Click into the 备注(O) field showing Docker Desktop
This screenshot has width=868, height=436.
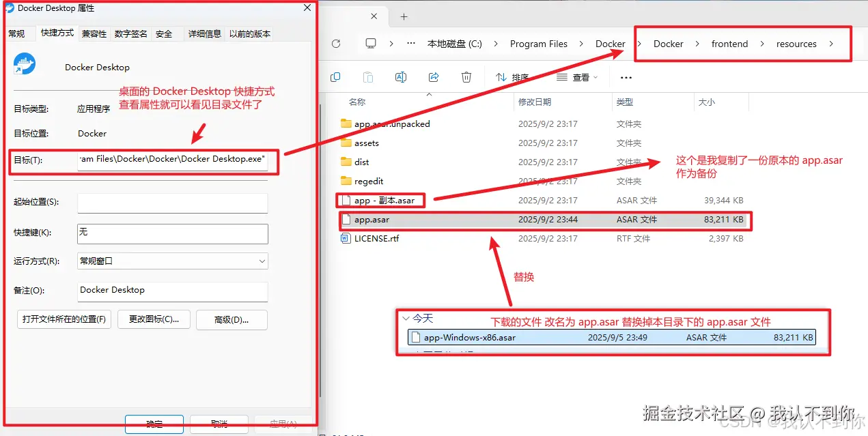[173, 291]
